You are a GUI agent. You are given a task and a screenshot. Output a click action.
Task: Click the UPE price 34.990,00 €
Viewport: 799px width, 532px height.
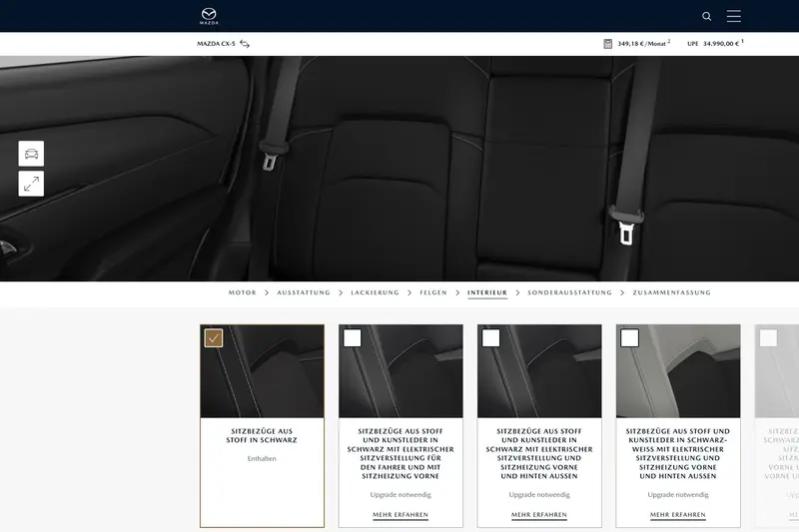[720, 44]
